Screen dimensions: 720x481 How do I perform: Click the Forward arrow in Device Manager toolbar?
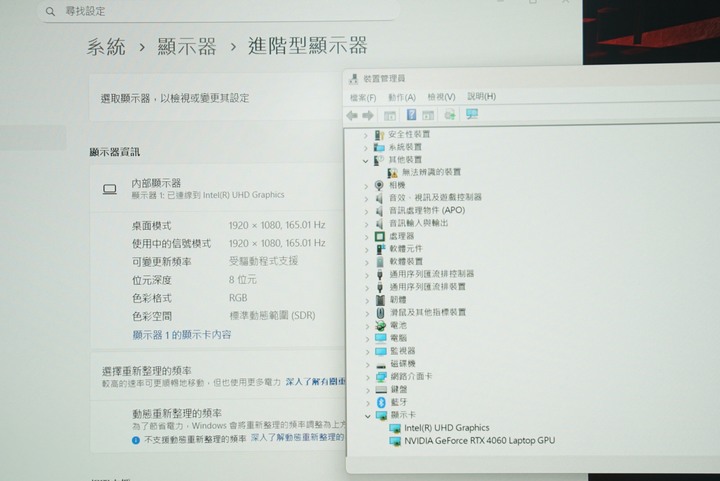click(368, 115)
